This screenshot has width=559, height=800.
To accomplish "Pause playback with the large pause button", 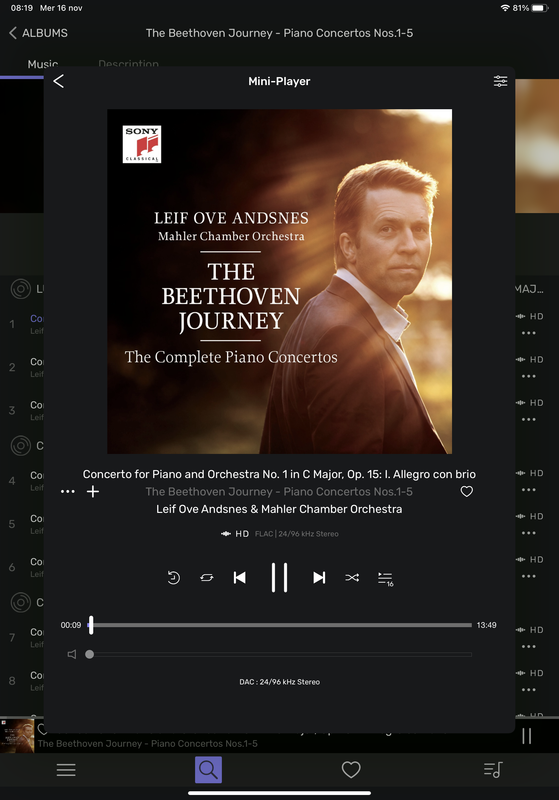I will pyautogui.click(x=280, y=578).
